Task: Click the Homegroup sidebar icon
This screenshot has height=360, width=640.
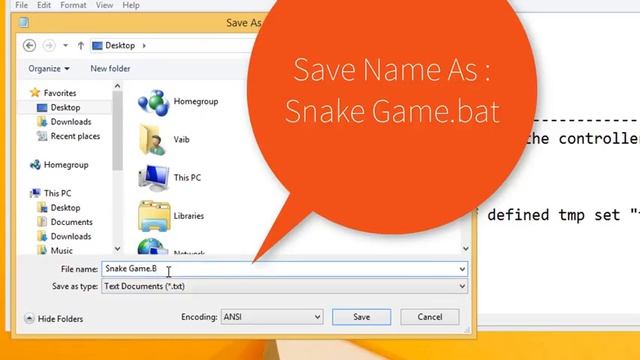Action: [x=35, y=164]
